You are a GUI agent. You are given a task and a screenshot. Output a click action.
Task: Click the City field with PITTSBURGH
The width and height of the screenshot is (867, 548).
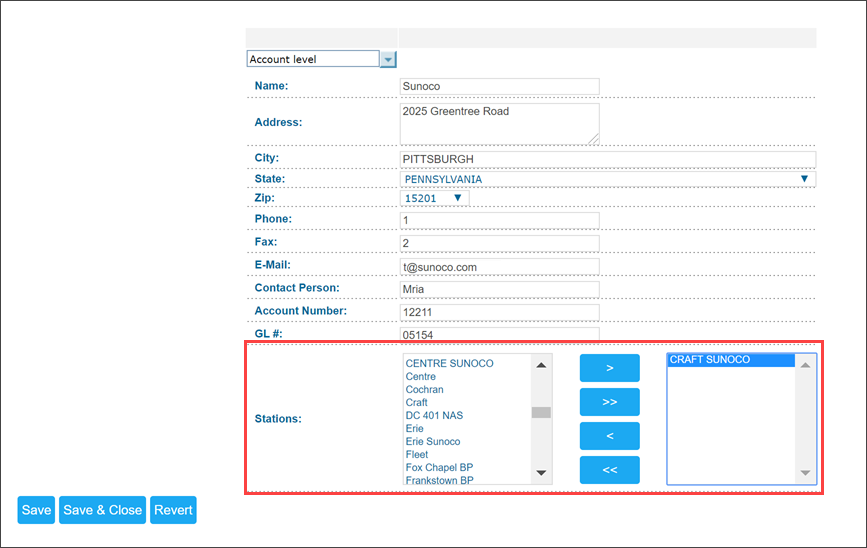608,159
